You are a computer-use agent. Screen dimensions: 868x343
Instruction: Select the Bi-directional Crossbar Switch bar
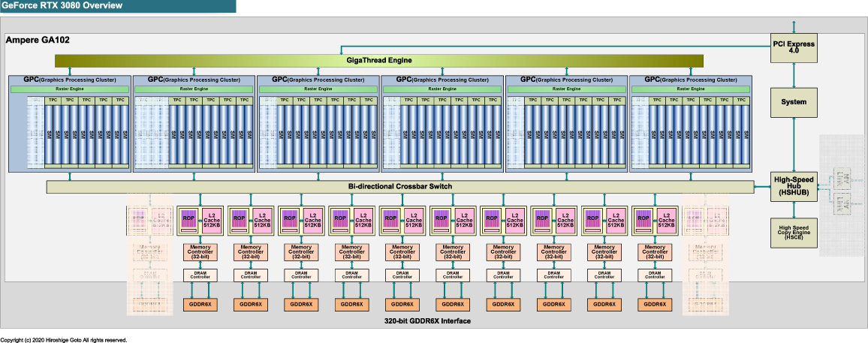(x=400, y=187)
